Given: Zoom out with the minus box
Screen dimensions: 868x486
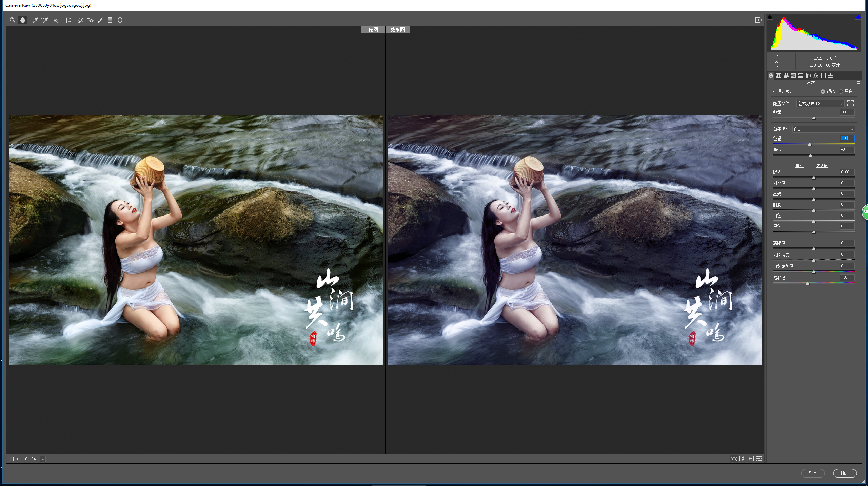Looking at the screenshot, I should tap(12, 459).
